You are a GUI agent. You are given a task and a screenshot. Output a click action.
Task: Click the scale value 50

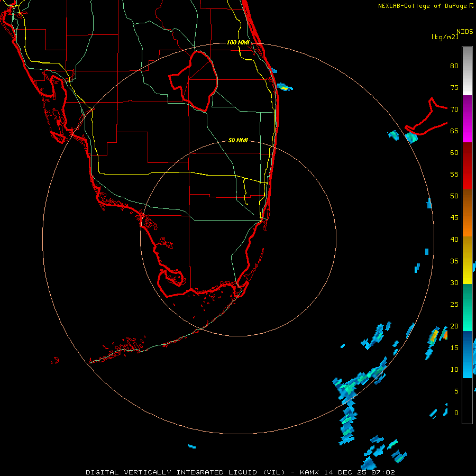[x=454, y=196]
